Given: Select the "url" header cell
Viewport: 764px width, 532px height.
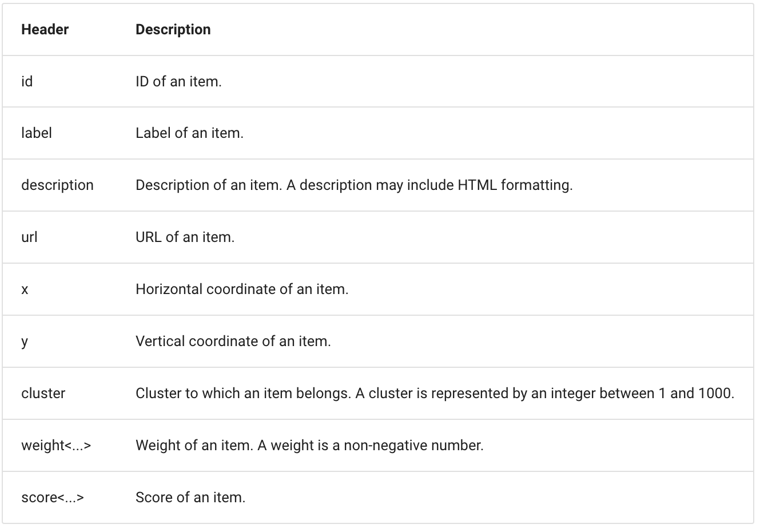Looking at the screenshot, I should pos(29,237).
